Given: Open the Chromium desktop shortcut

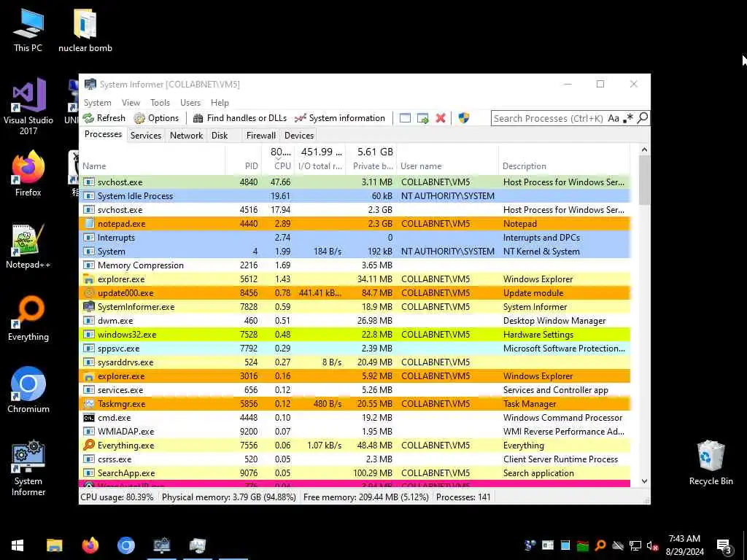Looking at the screenshot, I should [28, 390].
